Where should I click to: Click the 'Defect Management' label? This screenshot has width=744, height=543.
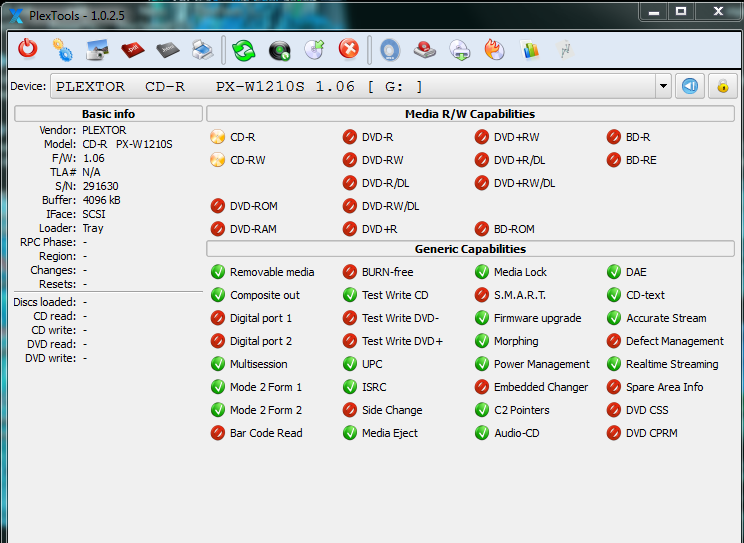point(675,341)
